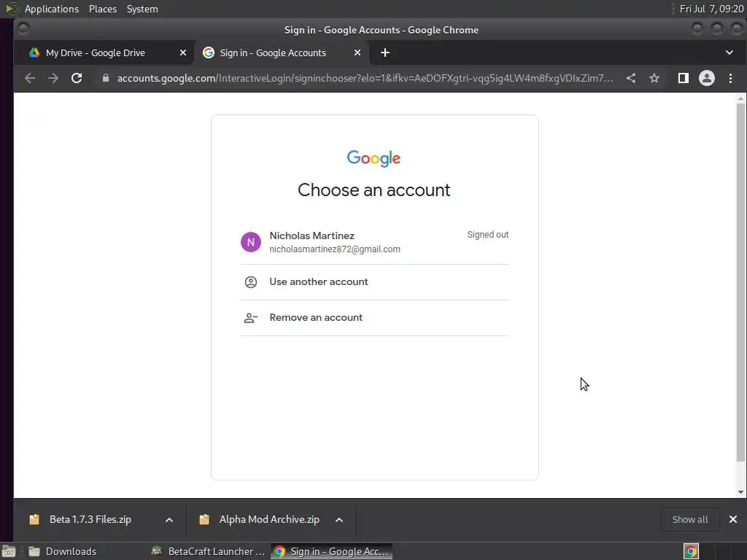Bookmark this page with the star icon

(654, 78)
